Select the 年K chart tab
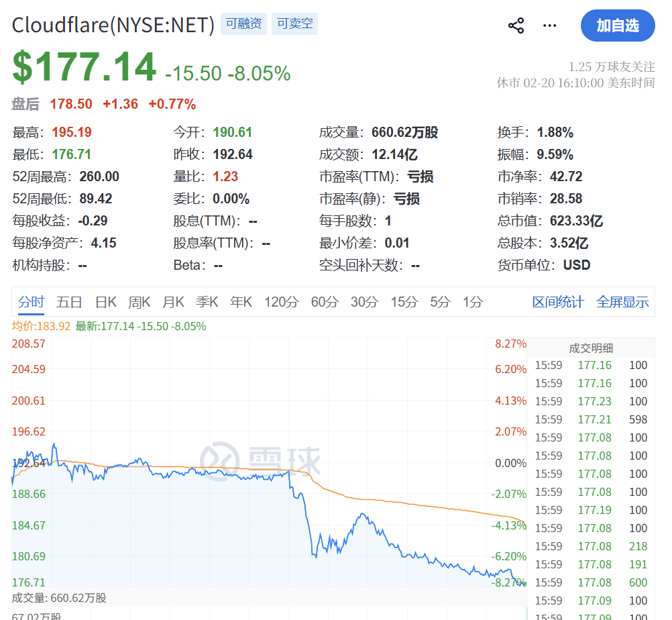The image size is (672, 620). (x=241, y=302)
